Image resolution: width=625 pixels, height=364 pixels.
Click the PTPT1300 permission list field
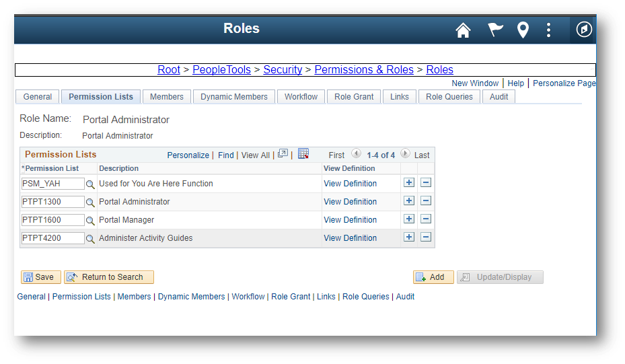tap(52, 202)
